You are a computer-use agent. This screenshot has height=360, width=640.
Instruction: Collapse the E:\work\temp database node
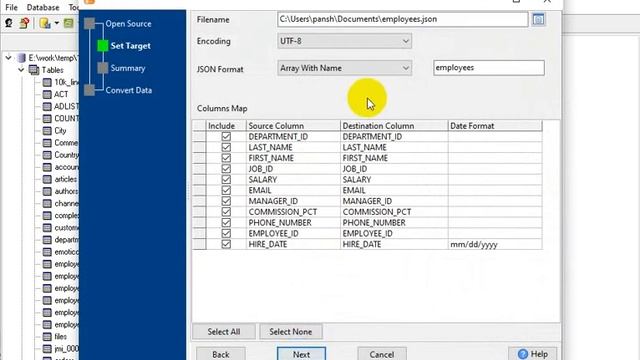click(9, 58)
